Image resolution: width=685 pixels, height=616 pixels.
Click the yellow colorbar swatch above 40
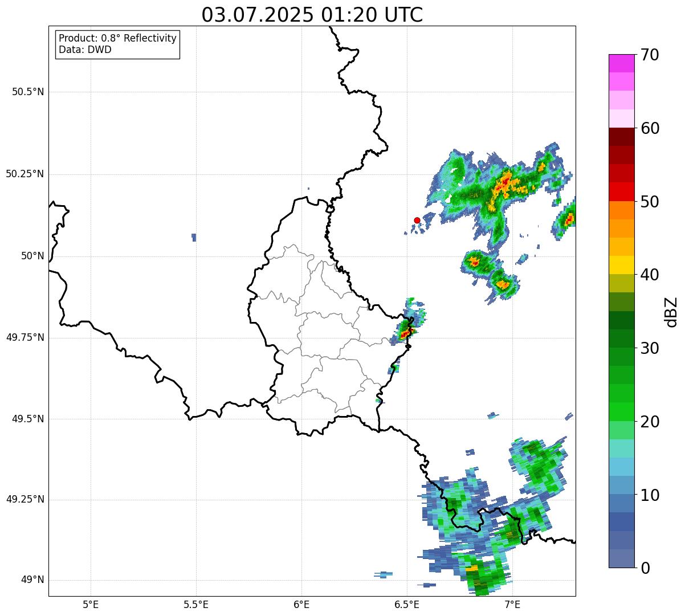pos(622,265)
